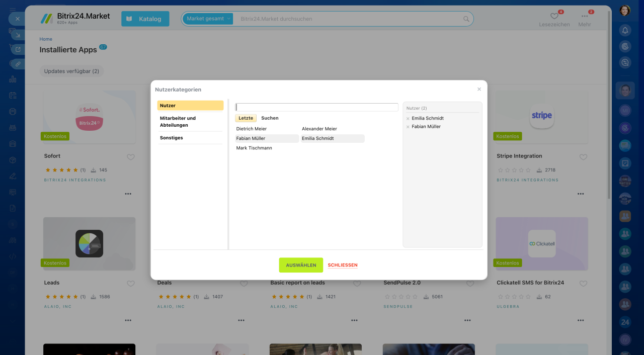Open the notifications bell

(x=625, y=30)
